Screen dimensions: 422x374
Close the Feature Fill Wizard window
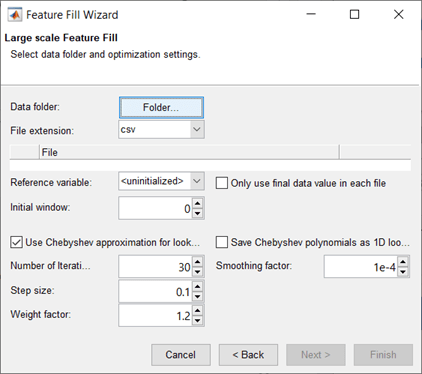(x=398, y=14)
